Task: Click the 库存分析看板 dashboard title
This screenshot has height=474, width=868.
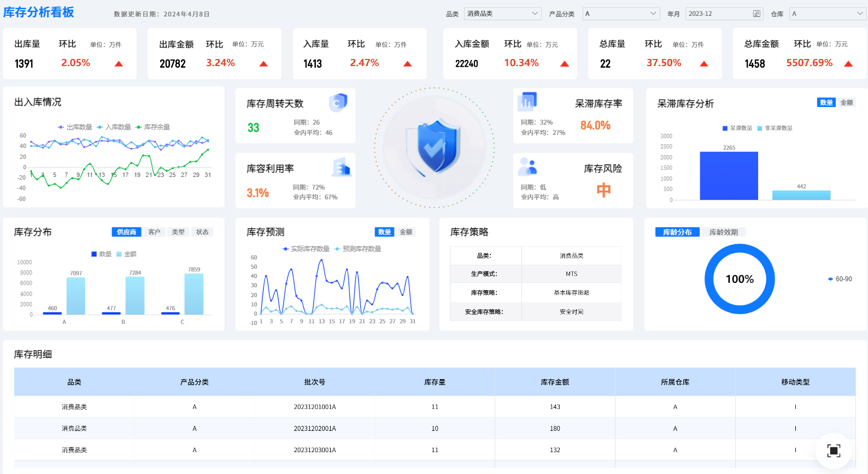Action: point(39,13)
